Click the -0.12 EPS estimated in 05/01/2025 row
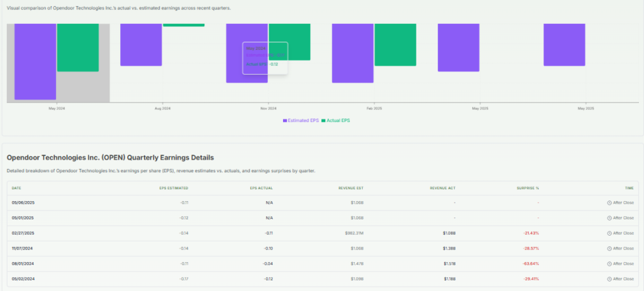Image resolution: width=644 pixels, height=291 pixels. tap(184, 218)
